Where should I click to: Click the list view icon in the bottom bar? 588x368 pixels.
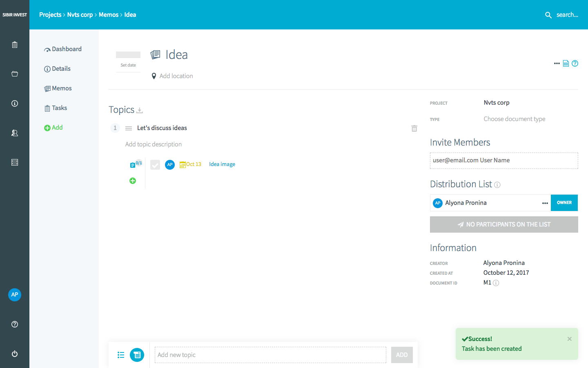point(121,355)
